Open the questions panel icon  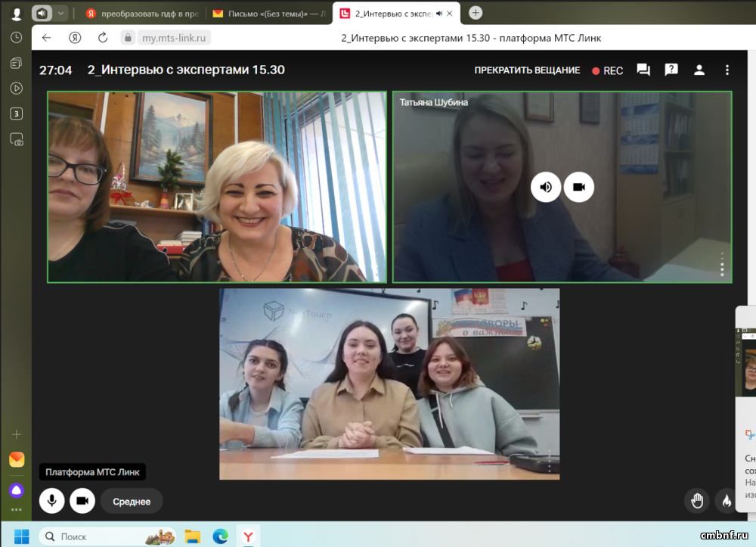coord(671,70)
